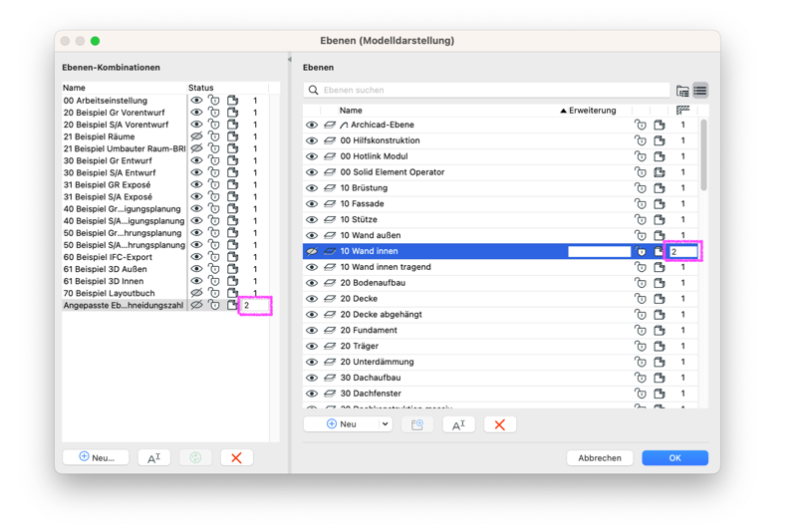This screenshot has height=532, width=799.
Task: Open the Neu dropdown arrow under layers
Action: pyautogui.click(x=386, y=424)
